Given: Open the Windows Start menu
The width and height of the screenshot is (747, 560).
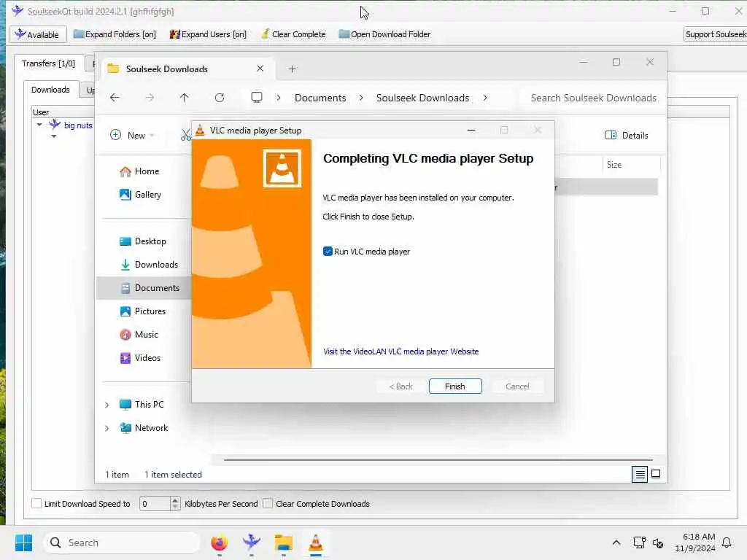Looking at the screenshot, I should (x=23, y=542).
